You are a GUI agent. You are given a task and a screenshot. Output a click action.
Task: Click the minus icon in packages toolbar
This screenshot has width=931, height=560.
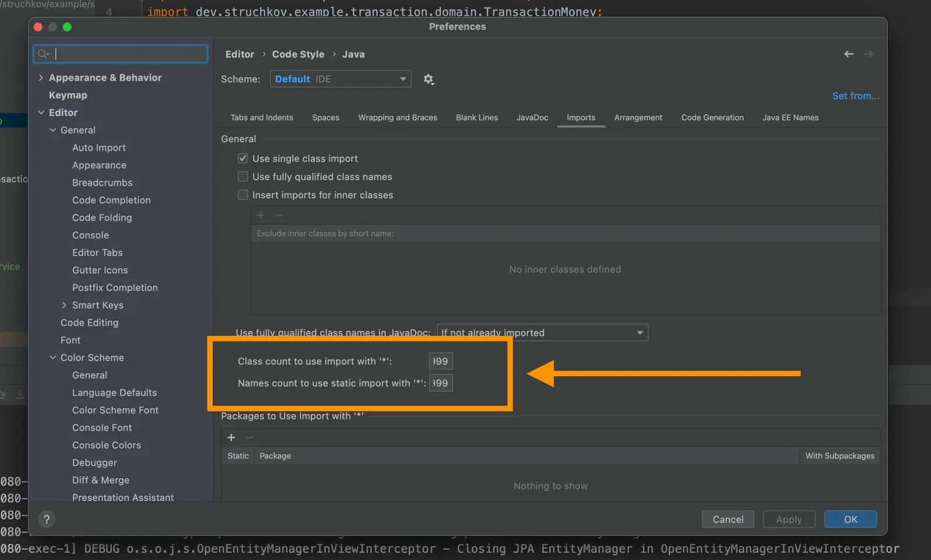pos(250,437)
